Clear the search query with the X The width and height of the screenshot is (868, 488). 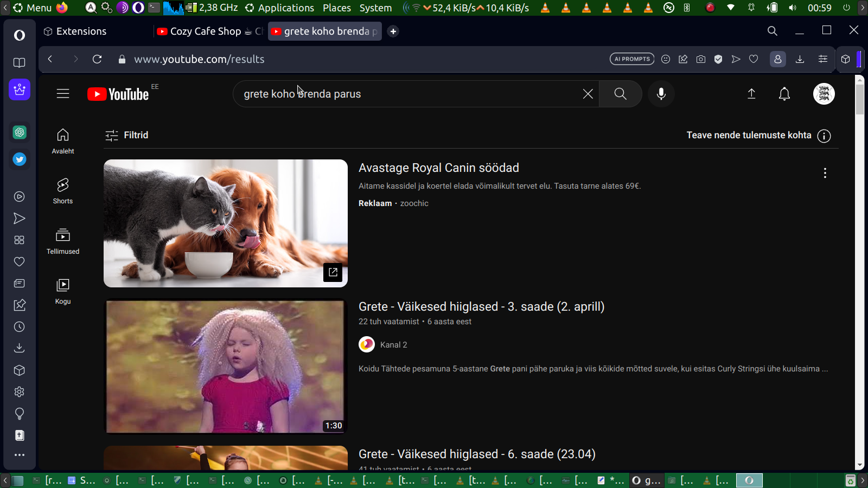point(588,94)
